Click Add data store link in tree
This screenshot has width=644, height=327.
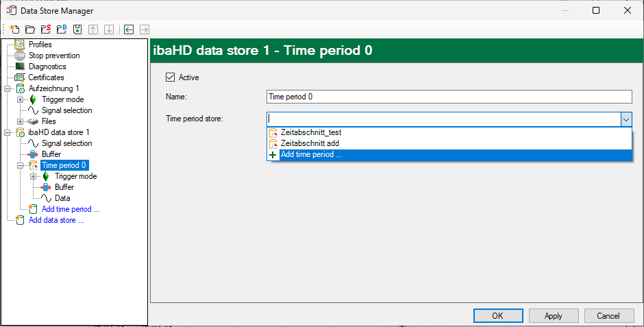(56, 220)
